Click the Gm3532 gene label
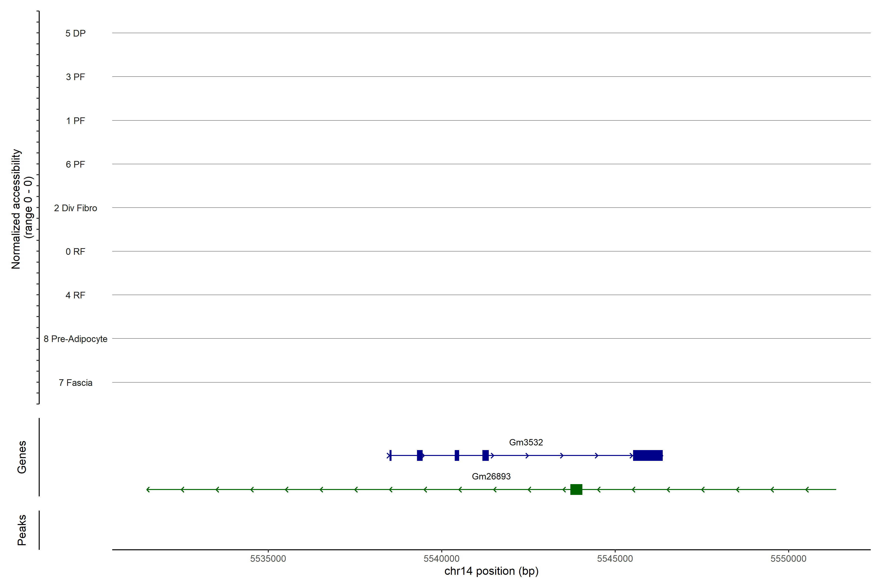 pos(526,442)
